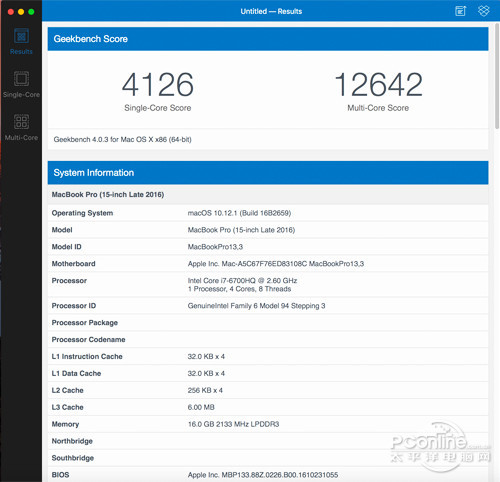The width and height of the screenshot is (500, 482).
Task: Open the Single-Core sidebar view
Action: coord(21,84)
